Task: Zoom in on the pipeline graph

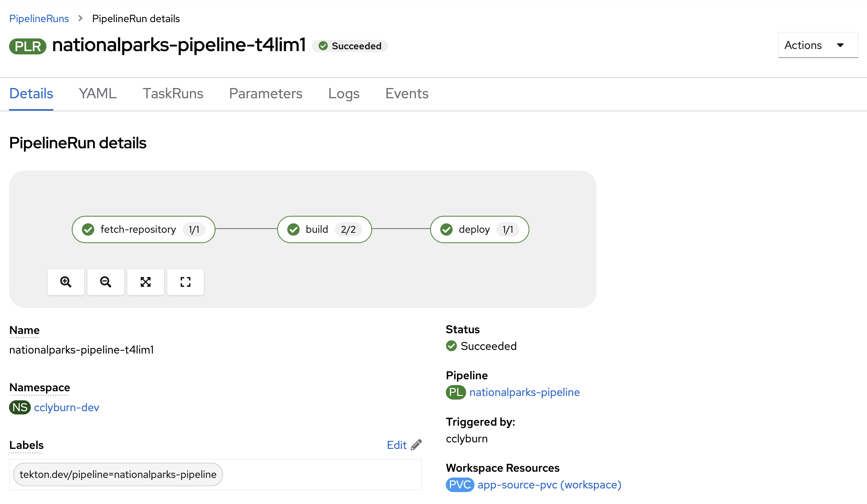Action: coord(66,282)
